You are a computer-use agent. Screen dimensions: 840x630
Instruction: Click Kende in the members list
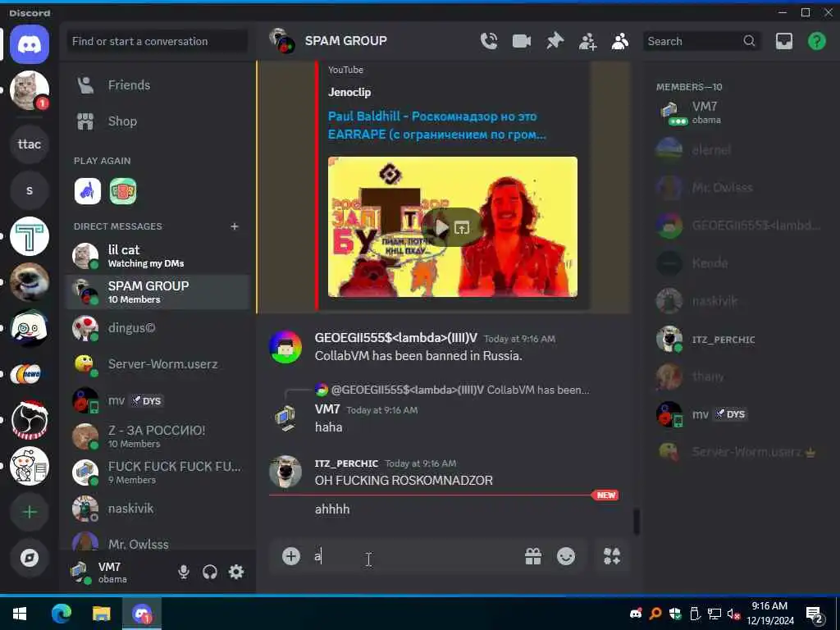point(739,263)
